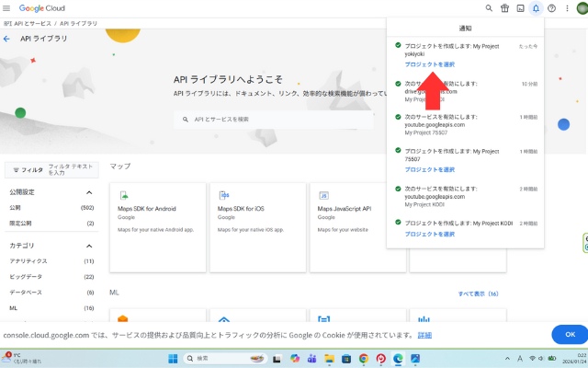Toggle the notifications bell icon
This screenshot has width=588, height=368.
pos(536,8)
